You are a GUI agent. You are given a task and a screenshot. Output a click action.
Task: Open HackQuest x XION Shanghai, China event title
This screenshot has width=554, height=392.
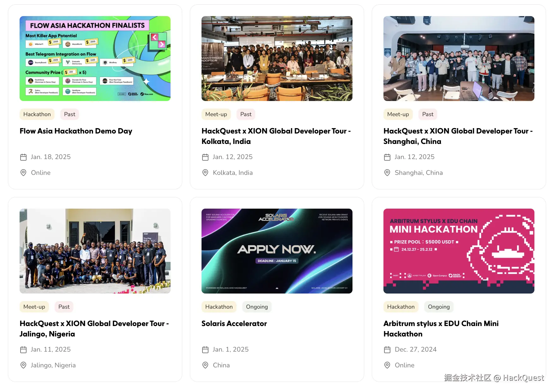pyautogui.click(x=458, y=136)
